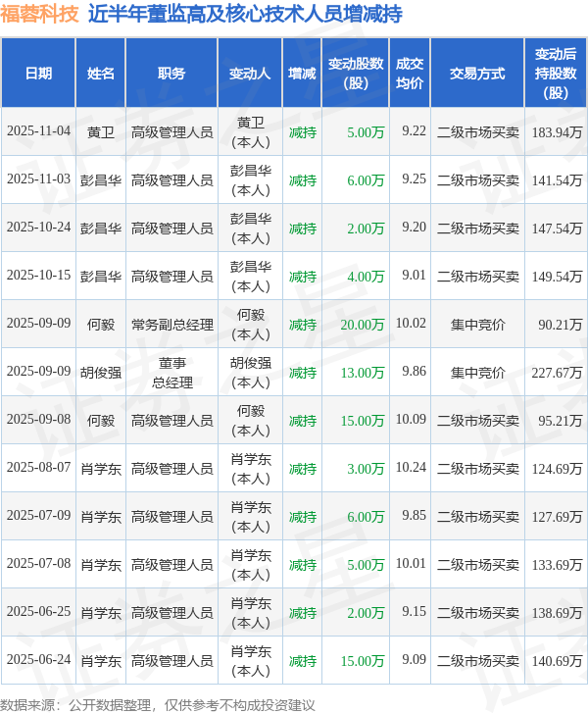The width and height of the screenshot is (588, 714).
Task: Click the 胡俊强 (本人) cell
Action: (251, 373)
